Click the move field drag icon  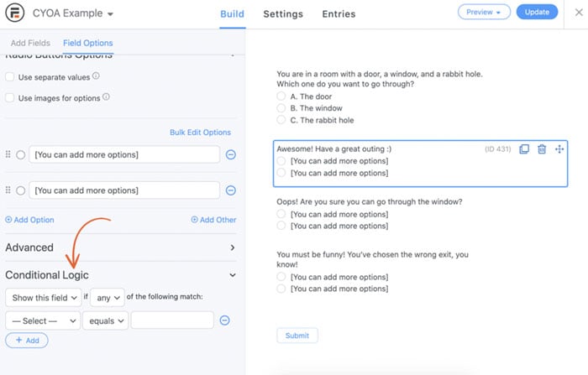(x=559, y=149)
